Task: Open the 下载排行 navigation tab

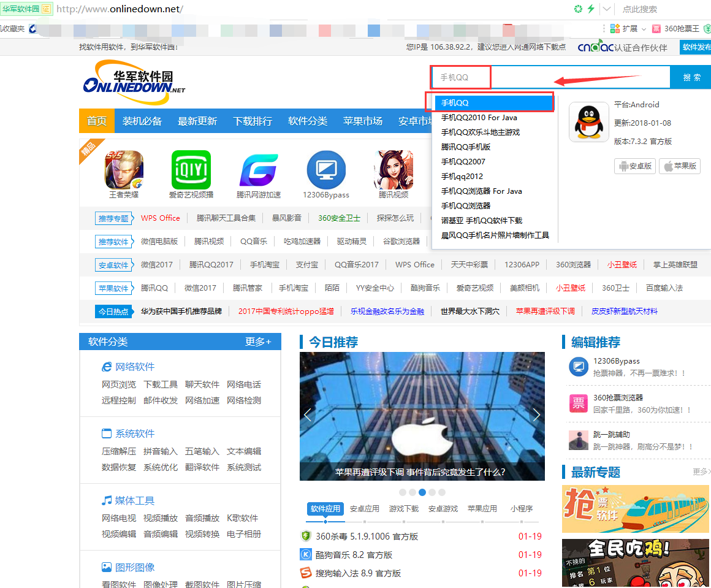Action: coord(253,121)
